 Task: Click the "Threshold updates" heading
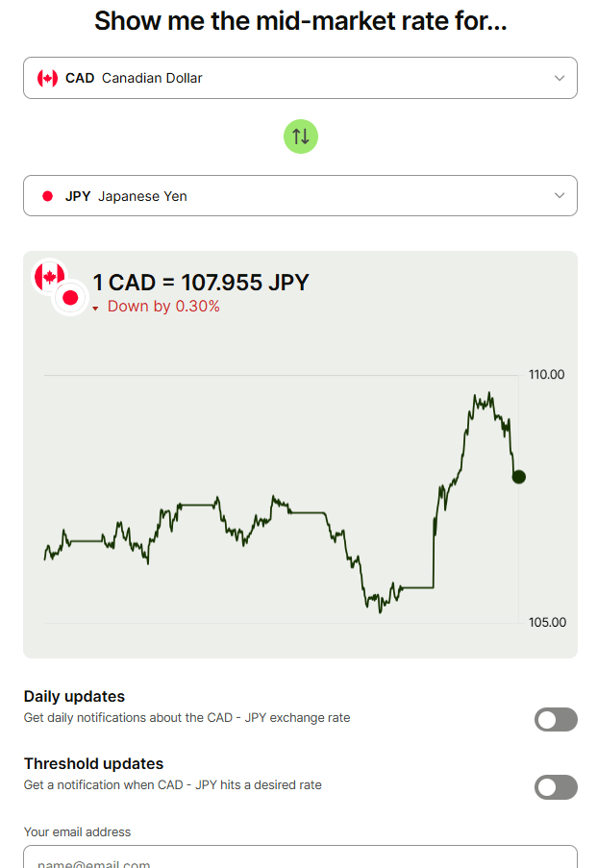93,763
